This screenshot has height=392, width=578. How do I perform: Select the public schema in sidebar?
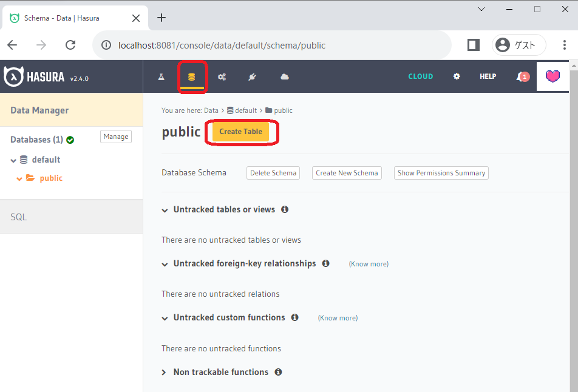[51, 178]
